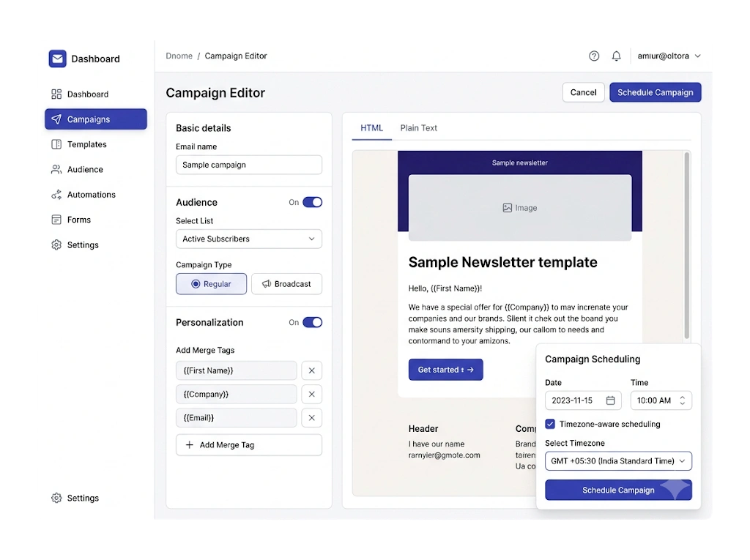Screen dimensions: 750x560
Task: Click the Settings item below Forms
Action: point(96,244)
